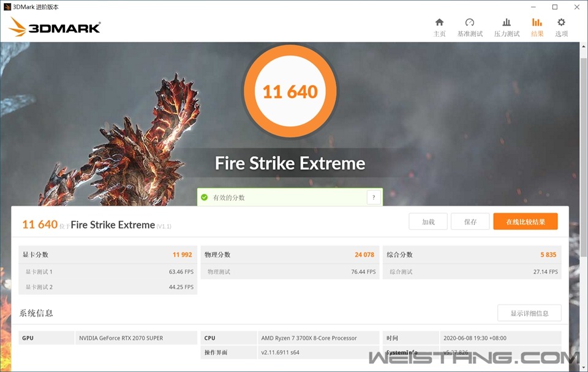Expand the Combined score (综合分数) section

[472, 254]
